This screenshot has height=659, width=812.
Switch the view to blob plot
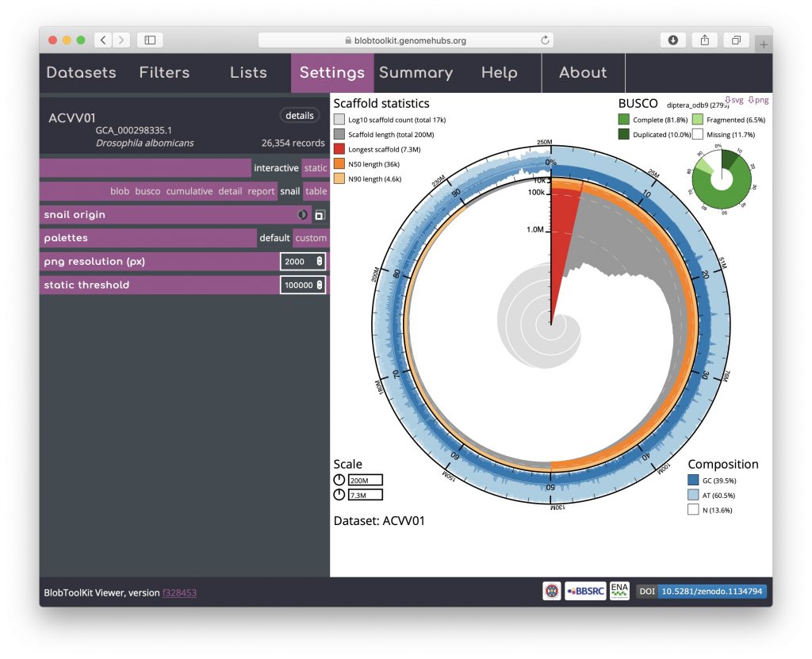120,191
